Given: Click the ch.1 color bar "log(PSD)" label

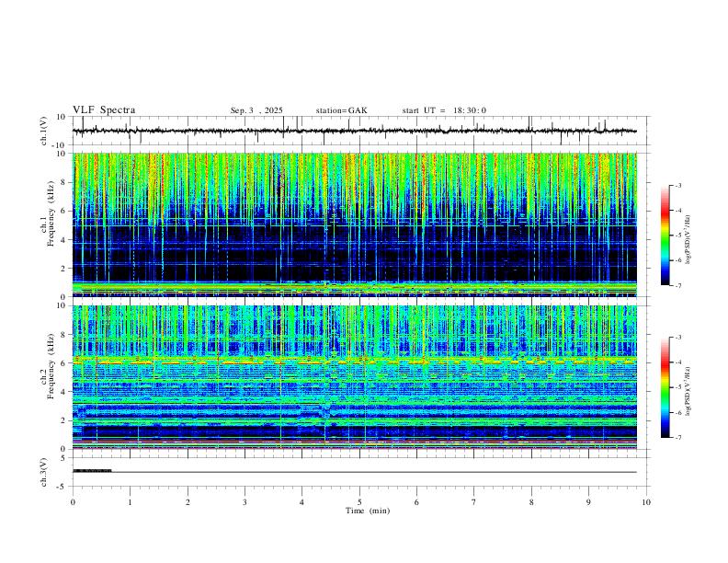Looking at the screenshot, I should (688, 240).
